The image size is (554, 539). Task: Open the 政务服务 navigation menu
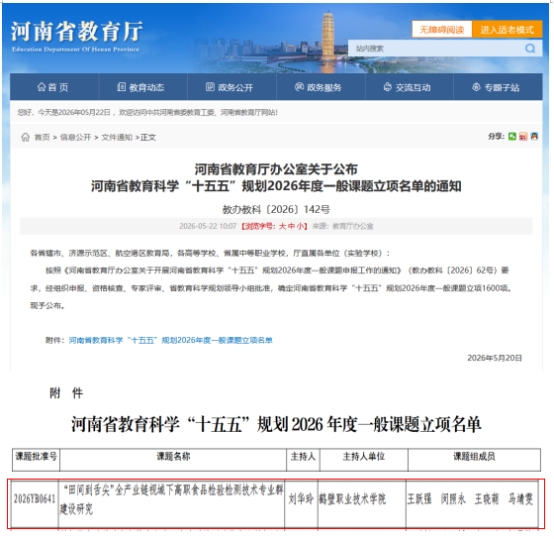(318, 87)
